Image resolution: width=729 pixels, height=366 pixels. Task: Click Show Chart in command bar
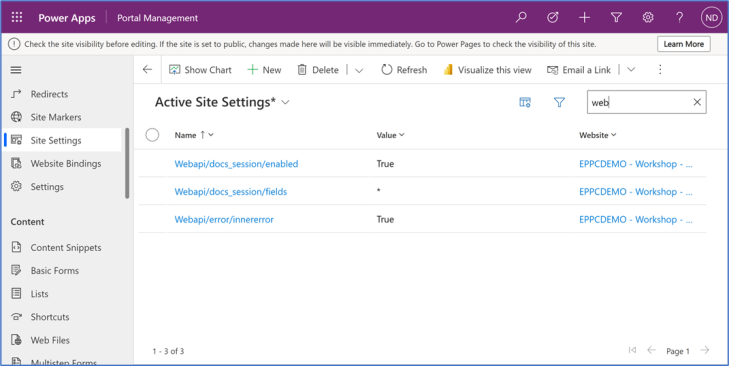click(200, 70)
